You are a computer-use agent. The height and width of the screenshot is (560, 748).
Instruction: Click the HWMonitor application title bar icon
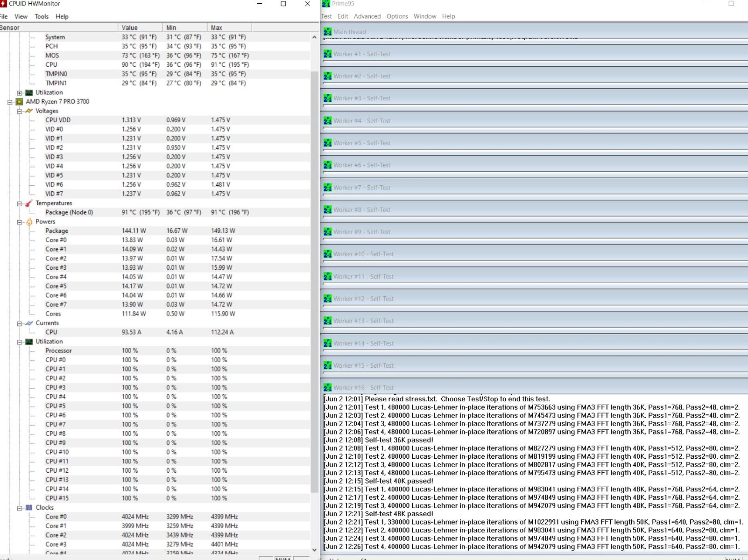(3, 4)
